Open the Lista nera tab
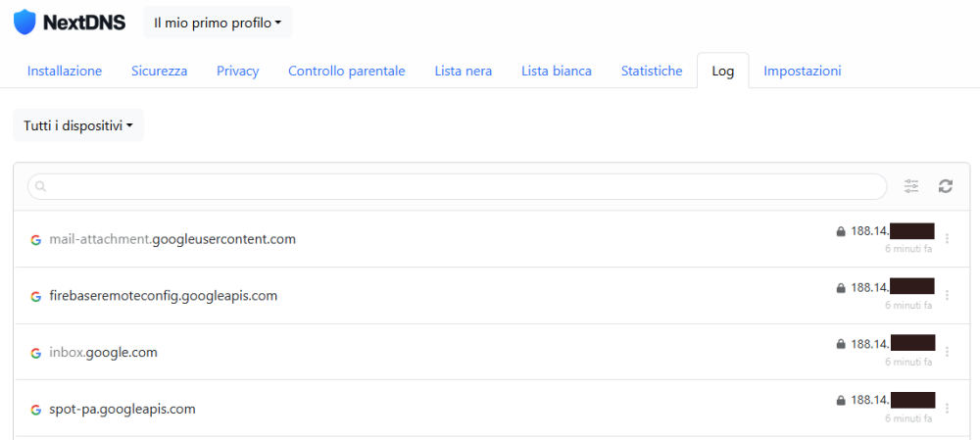 [464, 71]
